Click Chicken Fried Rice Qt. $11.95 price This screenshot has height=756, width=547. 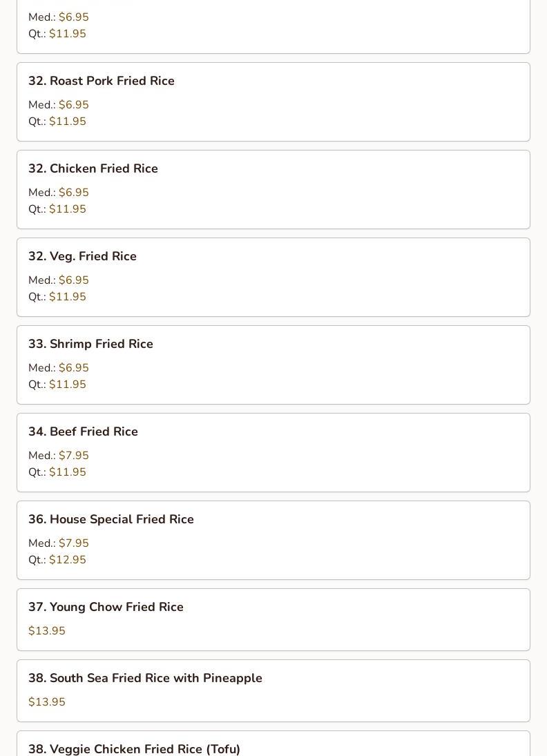coord(68,209)
